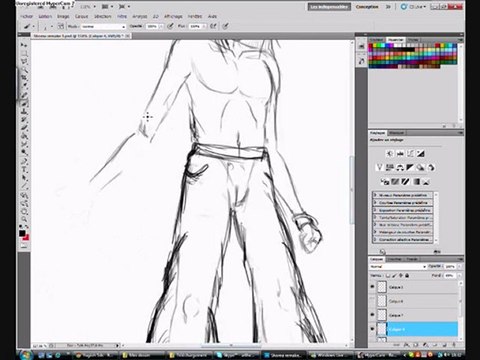480x360 pixels.
Task: Add a Brightness/Contrast adjustment
Action: pos(390,154)
